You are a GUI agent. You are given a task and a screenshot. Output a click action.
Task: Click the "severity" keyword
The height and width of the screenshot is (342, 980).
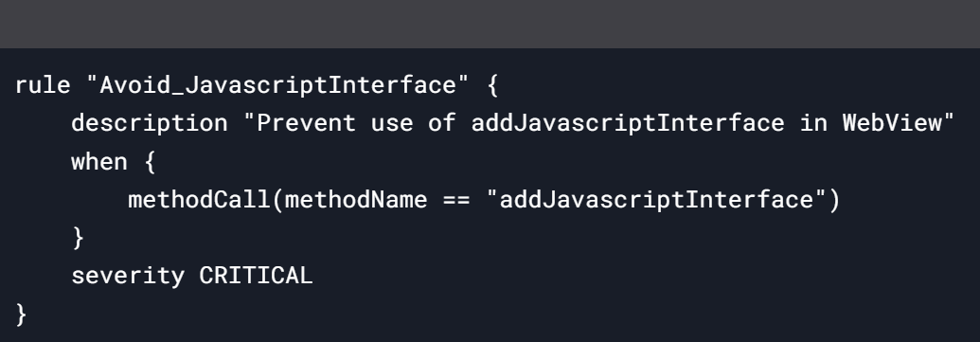[x=128, y=276]
